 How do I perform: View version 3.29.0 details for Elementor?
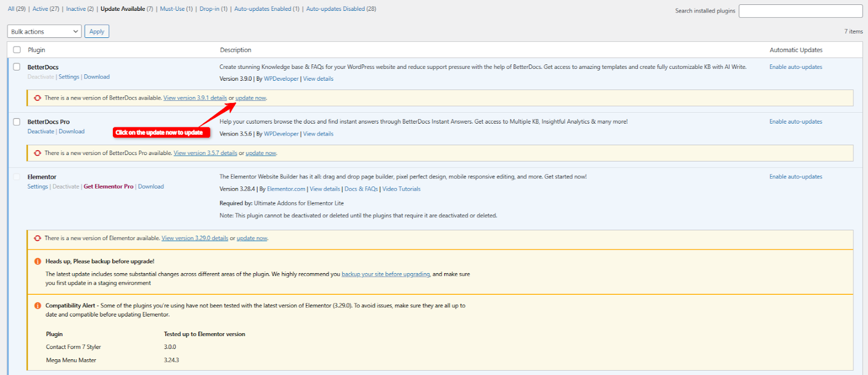195,238
